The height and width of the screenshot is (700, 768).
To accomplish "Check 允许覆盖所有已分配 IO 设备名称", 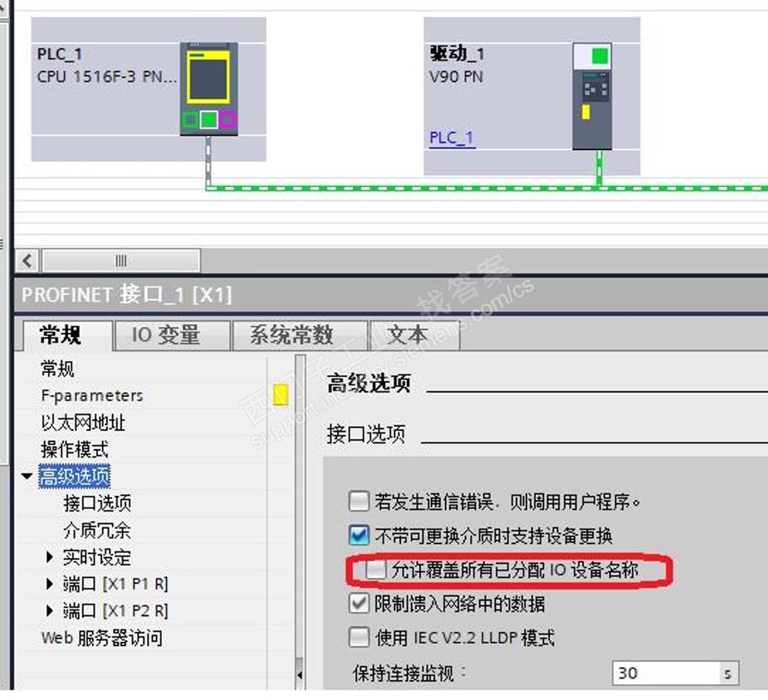I will (376, 569).
